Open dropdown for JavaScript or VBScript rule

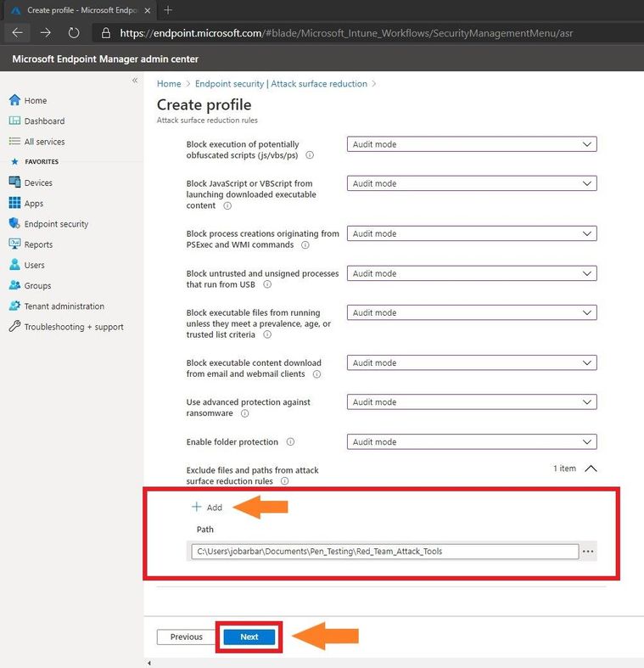[472, 183]
